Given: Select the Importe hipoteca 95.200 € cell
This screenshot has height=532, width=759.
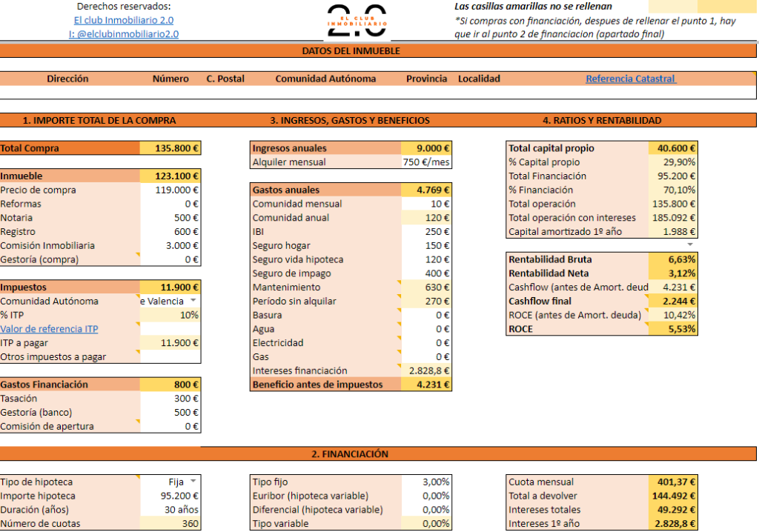Looking at the screenshot, I should 170,496.
